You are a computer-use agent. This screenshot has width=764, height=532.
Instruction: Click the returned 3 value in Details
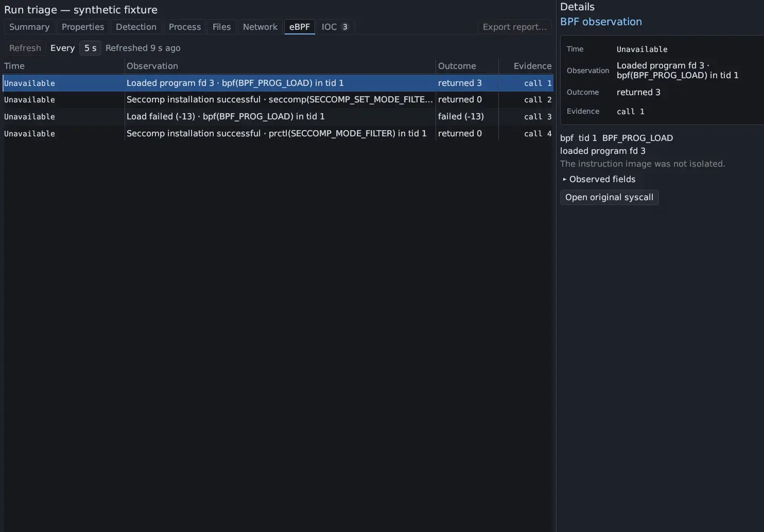point(638,92)
